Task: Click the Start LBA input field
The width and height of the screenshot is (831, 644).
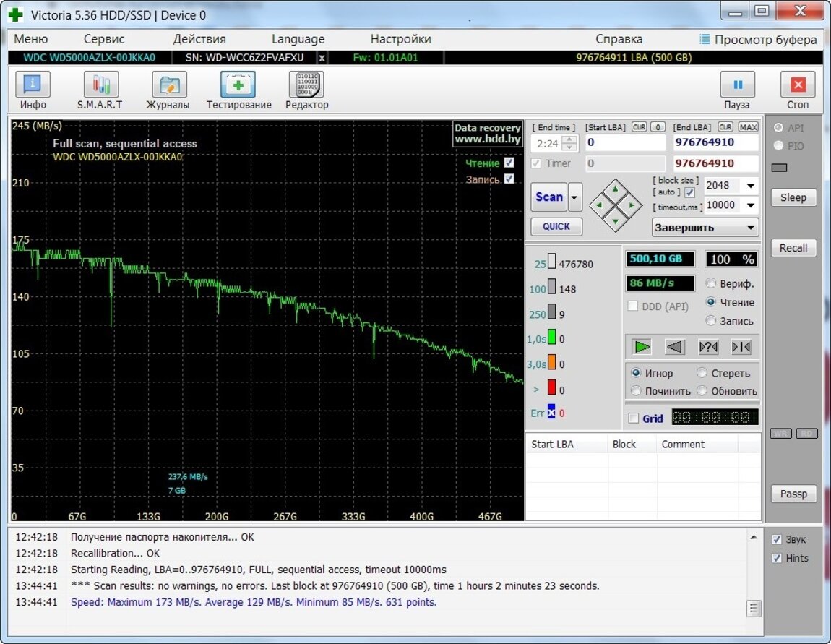Action: point(624,143)
